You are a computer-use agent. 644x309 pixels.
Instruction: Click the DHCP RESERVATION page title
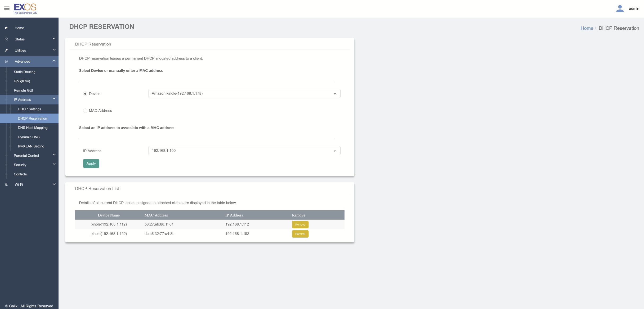tap(102, 27)
